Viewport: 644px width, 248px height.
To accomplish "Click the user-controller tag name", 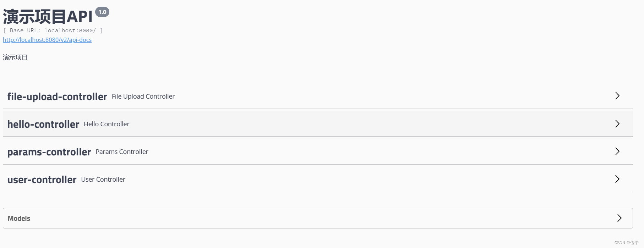I will pos(42,180).
